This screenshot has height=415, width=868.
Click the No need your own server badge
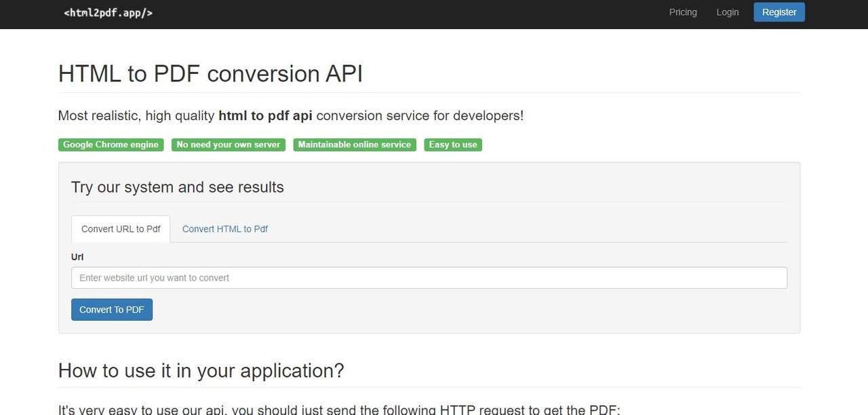click(229, 145)
